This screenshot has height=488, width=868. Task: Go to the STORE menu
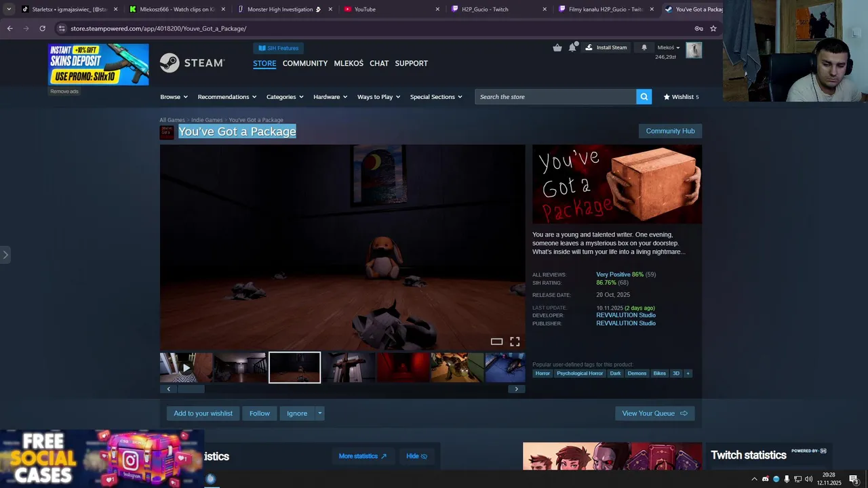[x=264, y=63]
